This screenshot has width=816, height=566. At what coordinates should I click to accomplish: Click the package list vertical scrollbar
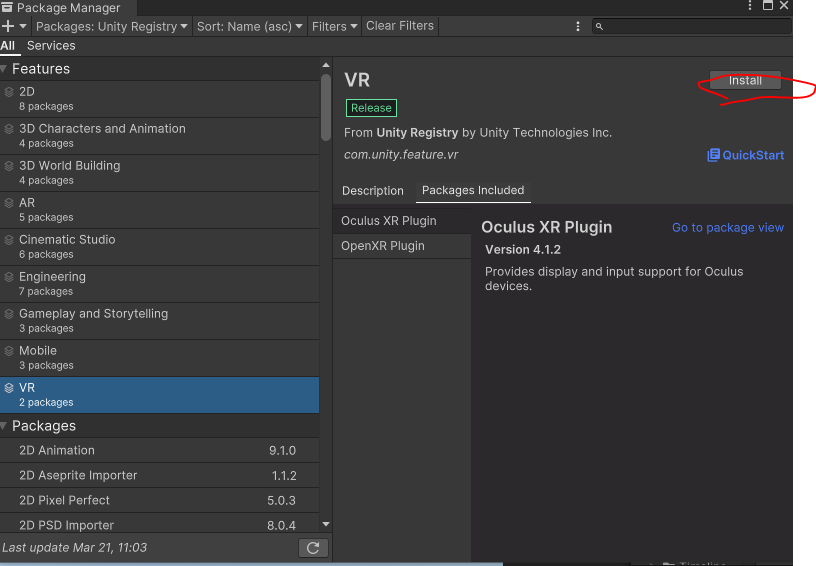click(x=325, y=110)
